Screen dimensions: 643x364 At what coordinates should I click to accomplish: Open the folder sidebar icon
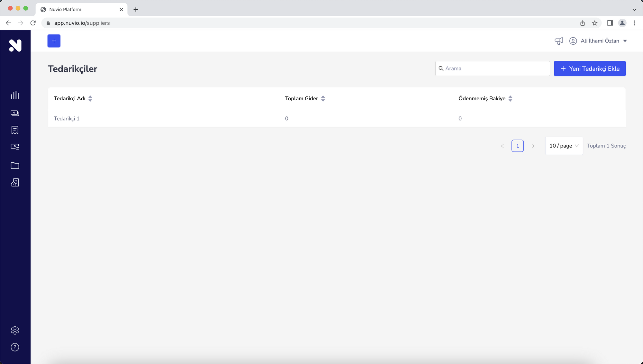pyautogui.click(x=15, y=165)
